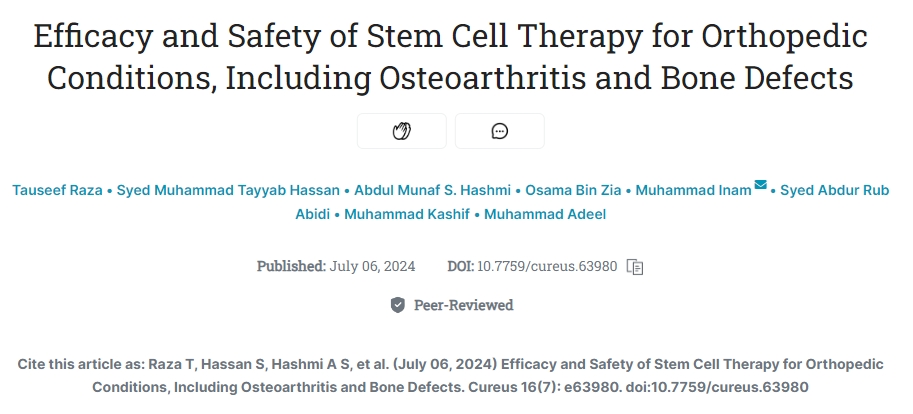Open comments via the speech bubble icon
This screenshot has height=414, width=913.
[499, 131]
